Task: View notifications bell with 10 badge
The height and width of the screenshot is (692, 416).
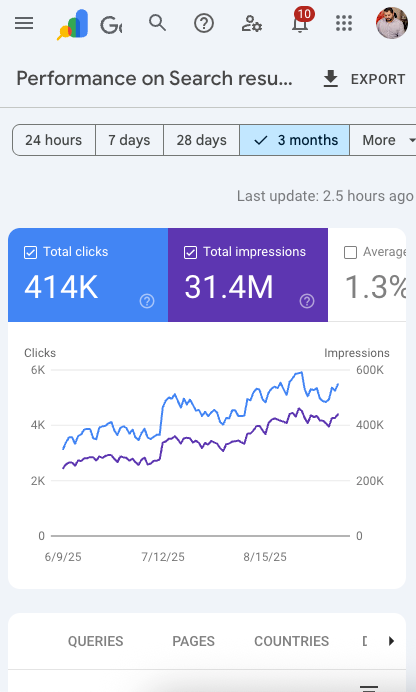Action: (x=300, y=22)
